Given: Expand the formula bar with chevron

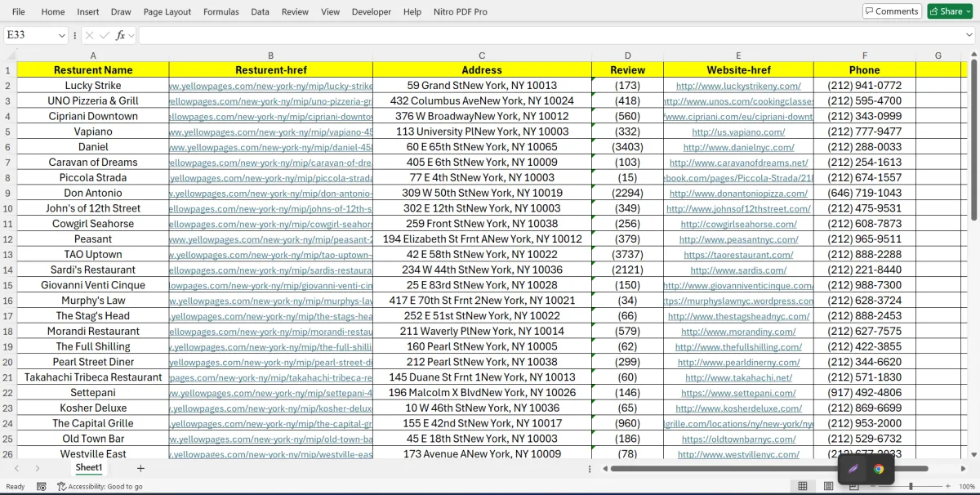Looking at the screenshot, I should click(969, 35).
